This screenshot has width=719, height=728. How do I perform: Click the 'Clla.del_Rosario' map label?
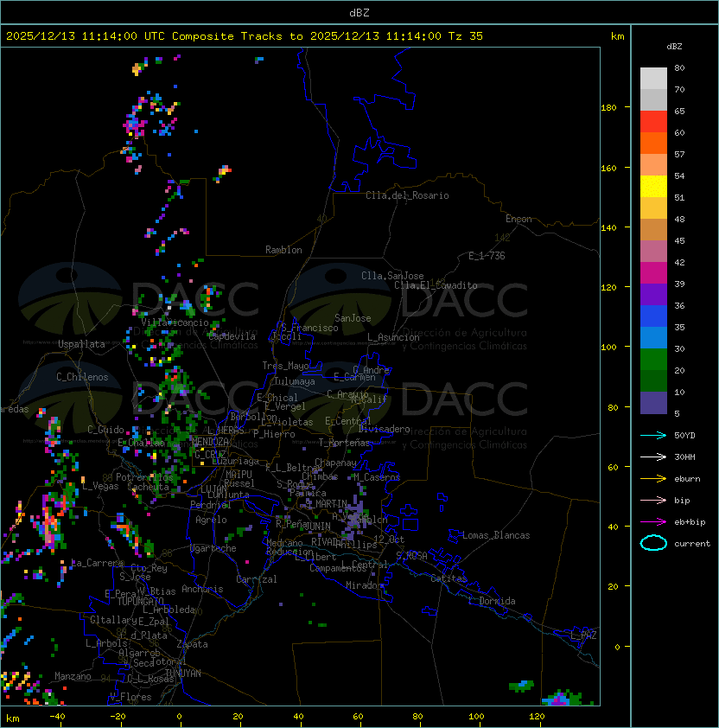(x=407, y=195)
